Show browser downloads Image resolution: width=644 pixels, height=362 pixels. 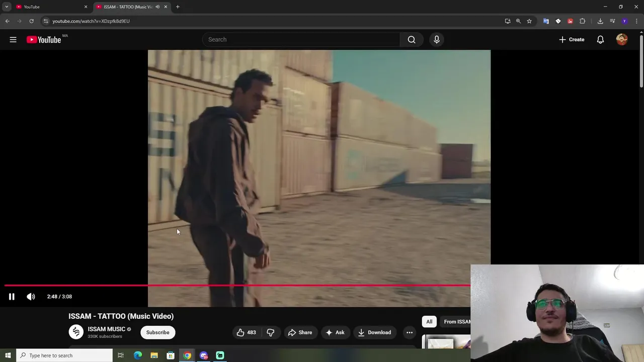pyautogui.click(x=600, y=21)
